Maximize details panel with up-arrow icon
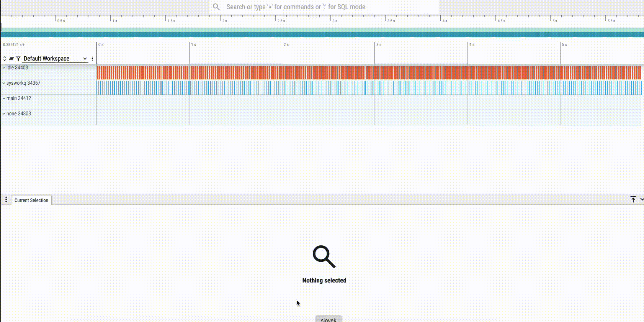 coord(633,199)
